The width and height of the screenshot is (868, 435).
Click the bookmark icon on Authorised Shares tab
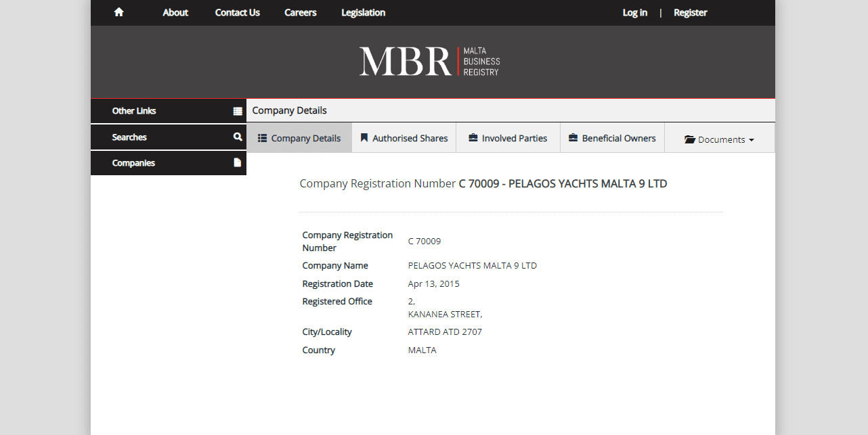(x=364, y=138)
